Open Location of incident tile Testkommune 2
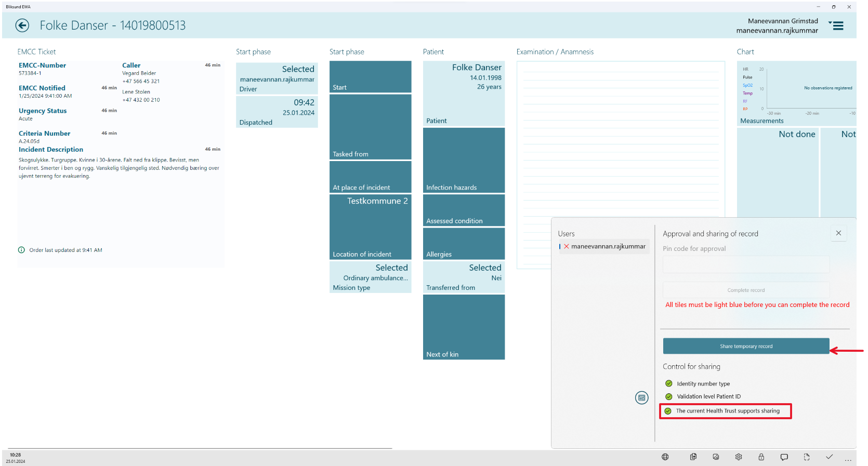868x466 pixels. point(370,227)
